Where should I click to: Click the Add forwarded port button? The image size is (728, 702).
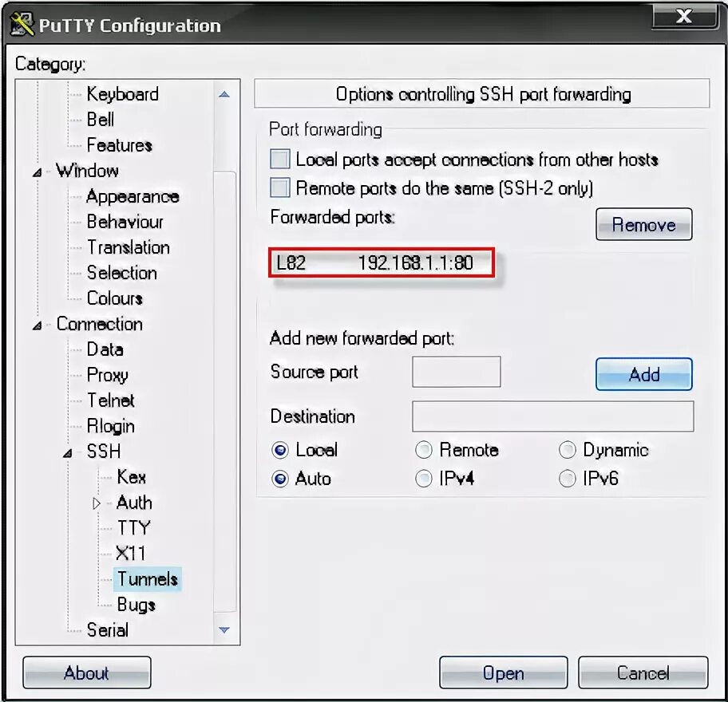[644, 374]
